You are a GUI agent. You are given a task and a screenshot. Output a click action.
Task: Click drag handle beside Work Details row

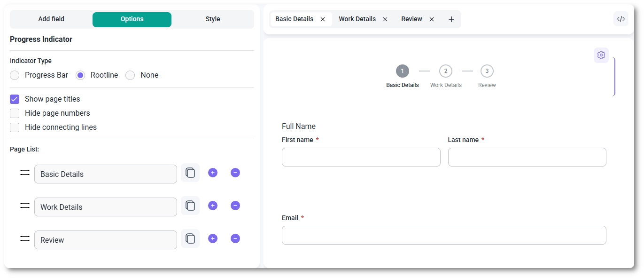pos(25,206)
